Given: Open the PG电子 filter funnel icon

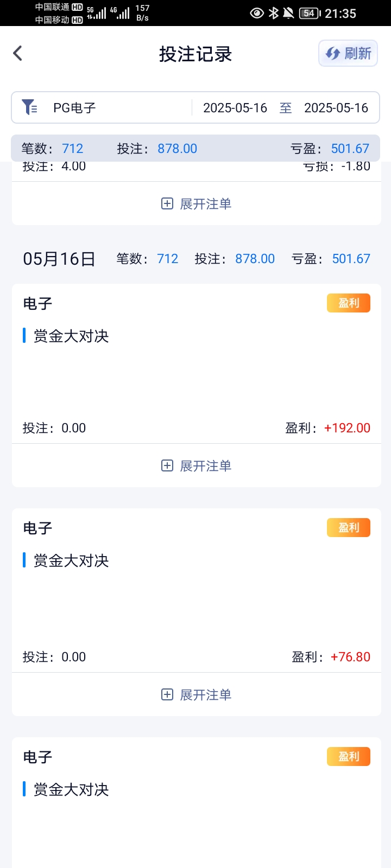Looking at the screenshot, I should [x=29, y=107].
